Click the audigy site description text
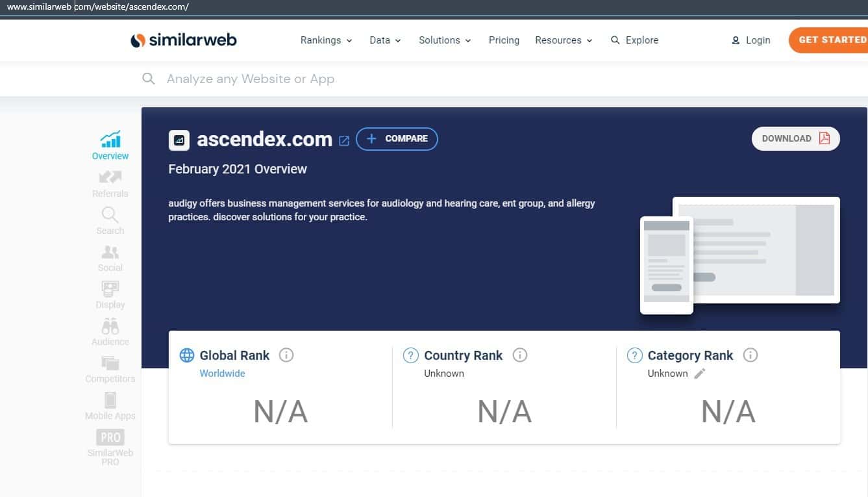 [382, 210]
